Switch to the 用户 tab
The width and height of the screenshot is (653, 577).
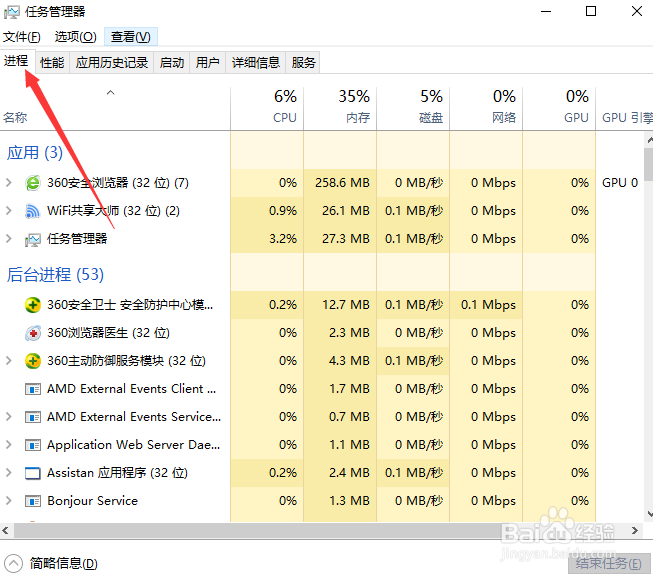click(x=207, y=63)
